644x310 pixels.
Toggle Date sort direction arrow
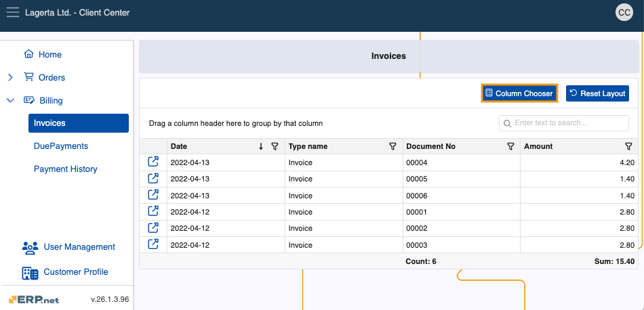click(261, 146)
